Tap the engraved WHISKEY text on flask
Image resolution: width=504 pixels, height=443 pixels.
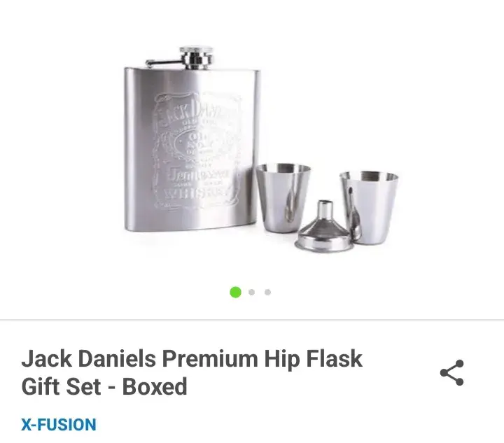point(196,194)
